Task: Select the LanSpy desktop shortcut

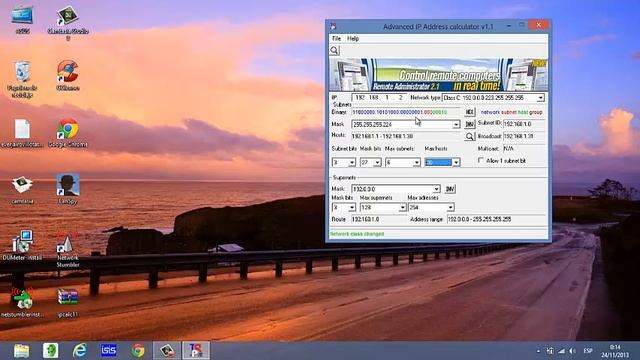Action: point(68,189)
